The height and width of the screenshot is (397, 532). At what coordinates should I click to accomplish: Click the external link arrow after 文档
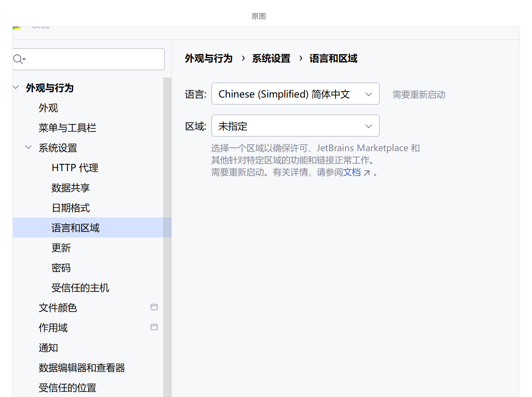(367, 173)
